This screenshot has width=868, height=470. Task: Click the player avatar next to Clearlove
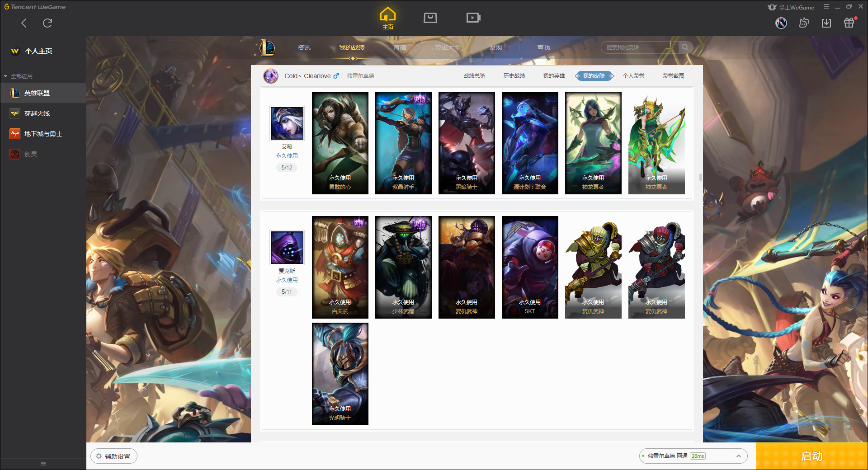[271, 76]
